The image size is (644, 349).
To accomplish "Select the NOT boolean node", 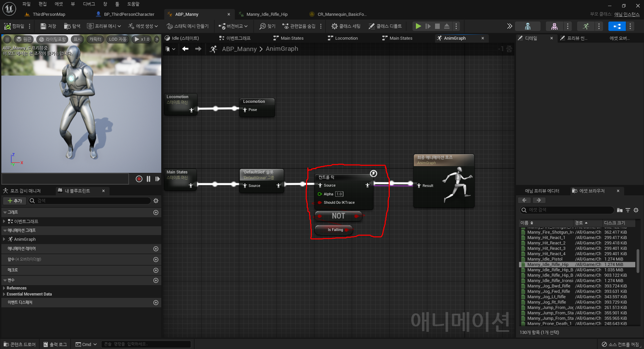I will (338, 216).
